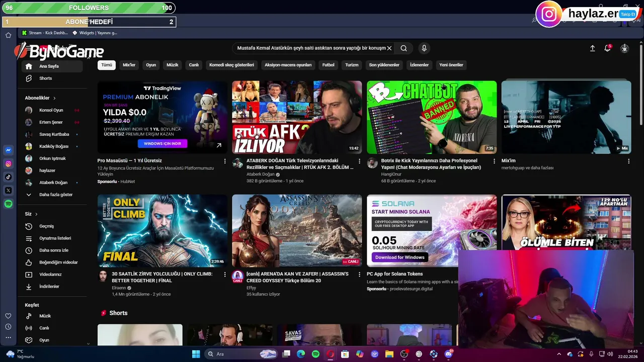Click the external link arrow on TradingView ad

(219, 145)
